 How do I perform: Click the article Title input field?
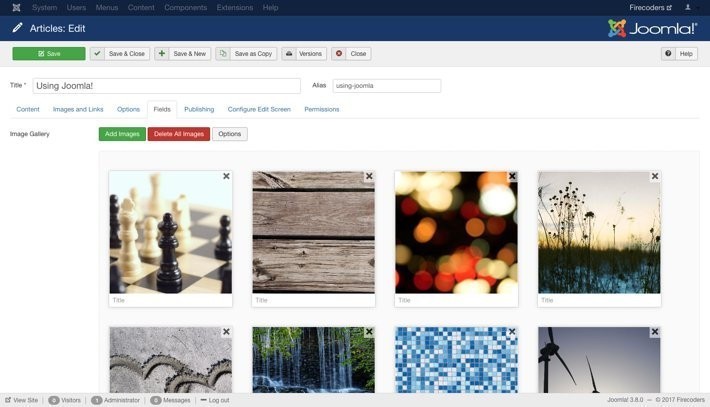pyautogui.click(x=166, y=86)
